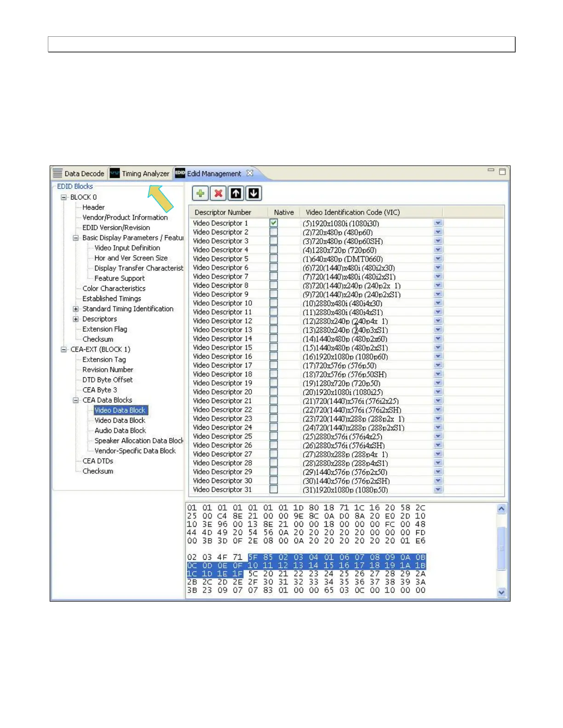This screenshot has width=563, height=728.
Task: Click the Native column header
Action: [284, 212]
